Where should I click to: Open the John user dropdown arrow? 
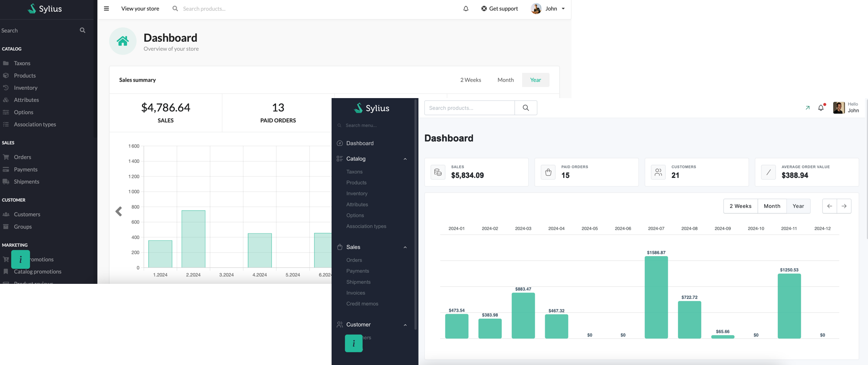tap(563, 9)
